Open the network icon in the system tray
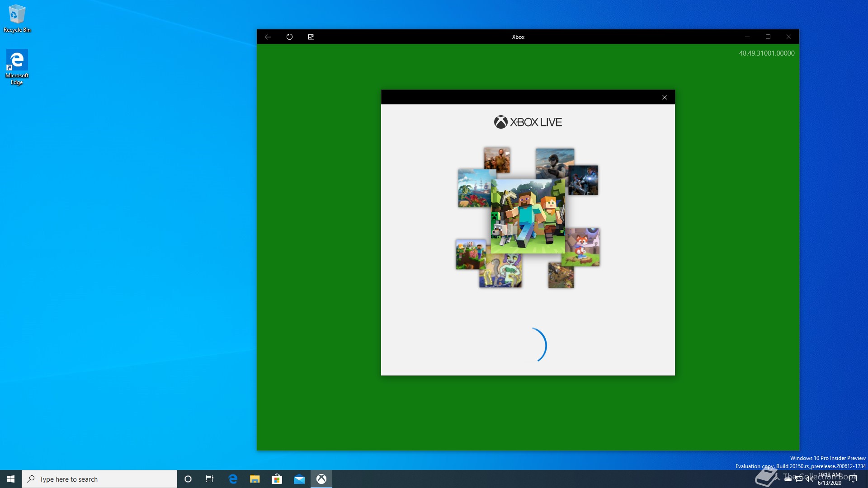The image size is (868, 488). pos(799,479)
